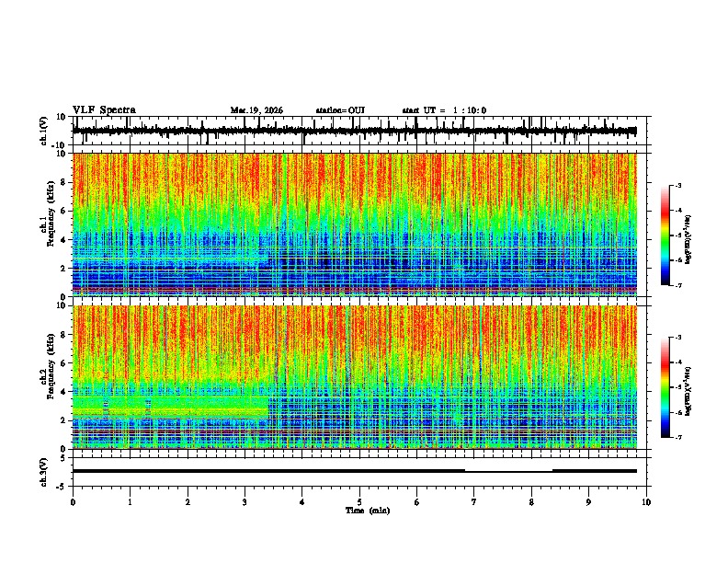Click the "-5" tick on ch.3(V) axis
Viewport: 728px width, 563px height.
(63, 487)
